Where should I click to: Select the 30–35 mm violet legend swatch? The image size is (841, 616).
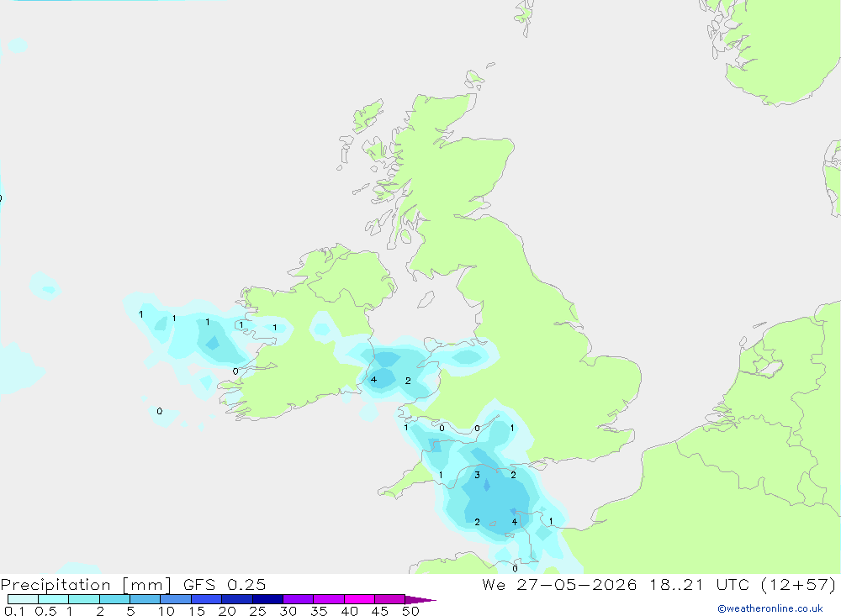coord(299,599)
